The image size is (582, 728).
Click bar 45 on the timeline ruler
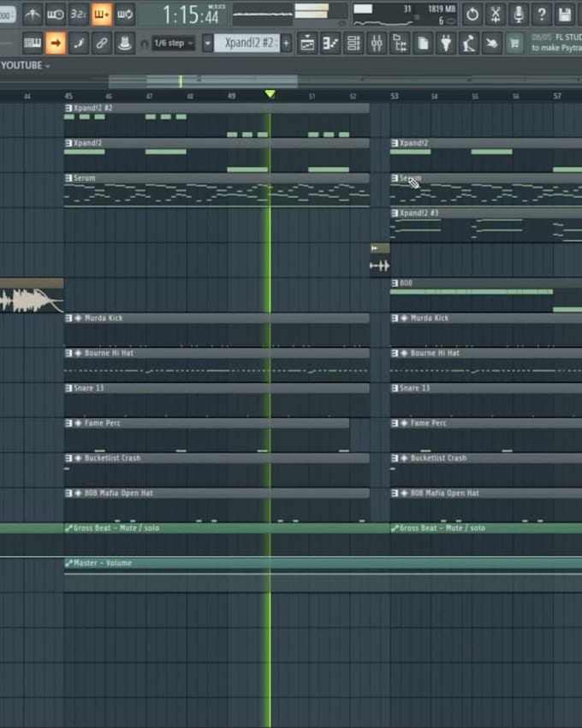pyautogui.click(x=68, y=96)
